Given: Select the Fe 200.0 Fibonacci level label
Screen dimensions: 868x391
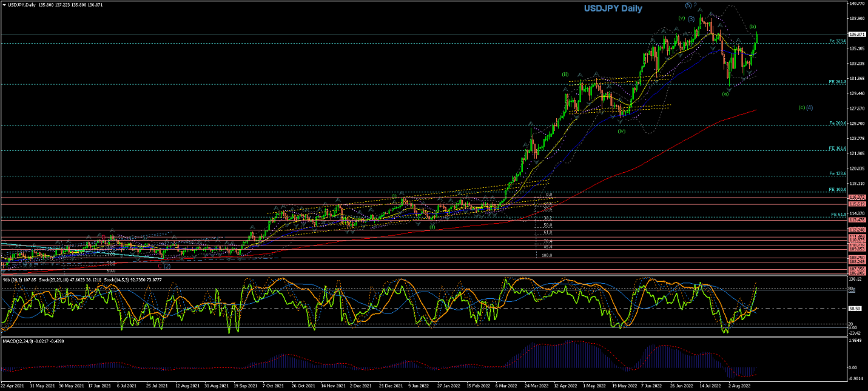Looking at the screenshot, I should pyautogui.click(x=838, y=123).
